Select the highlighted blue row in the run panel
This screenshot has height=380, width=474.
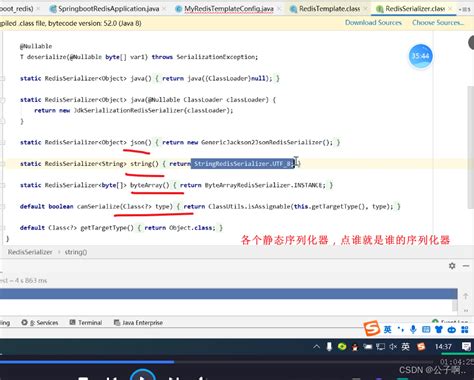[229, 294]
